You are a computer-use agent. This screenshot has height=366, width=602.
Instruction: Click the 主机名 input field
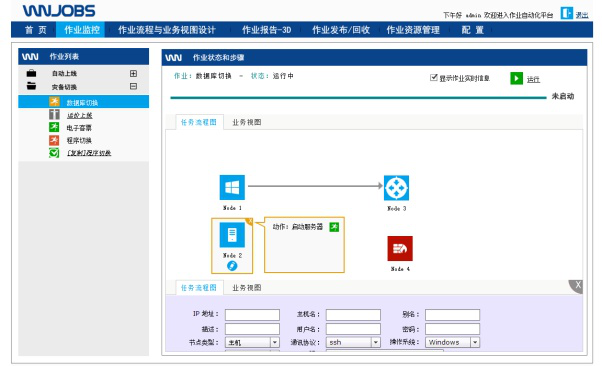353,315
